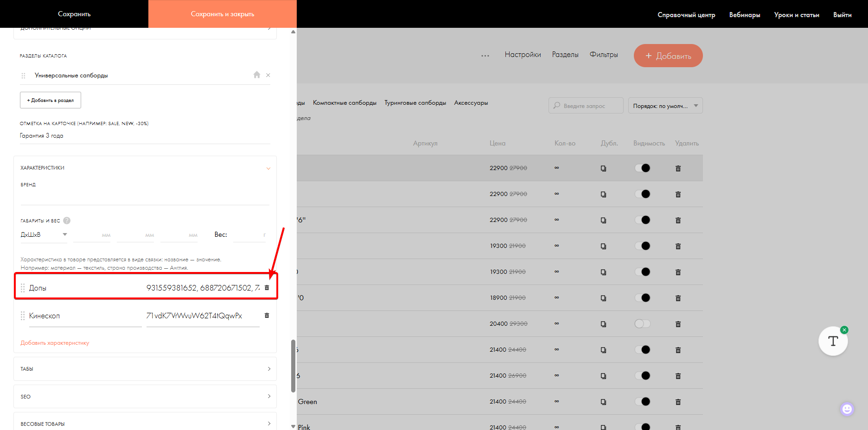
Task: Switch to Аксессуары section tab
Action: tap(471, 103)
